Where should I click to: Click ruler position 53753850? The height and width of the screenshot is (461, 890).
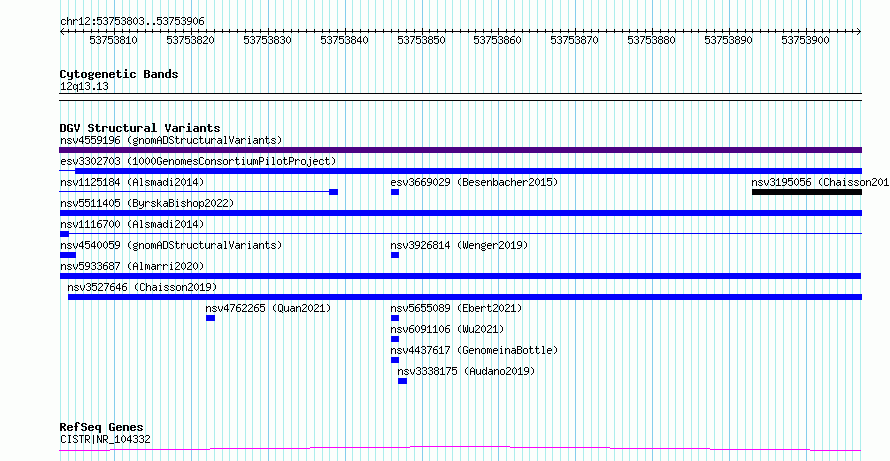click(421, 40)
